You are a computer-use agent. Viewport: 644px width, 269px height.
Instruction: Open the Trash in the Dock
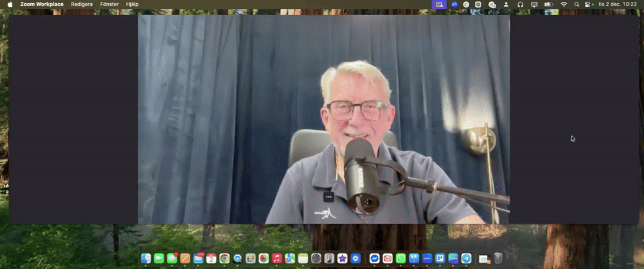point(498,258)
